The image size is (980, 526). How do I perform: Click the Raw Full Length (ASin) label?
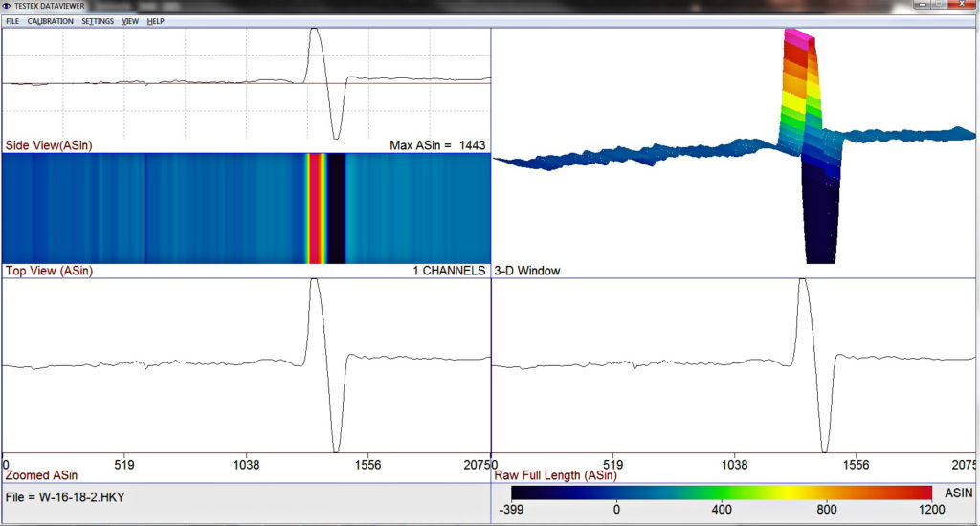[x=556, y=475]
